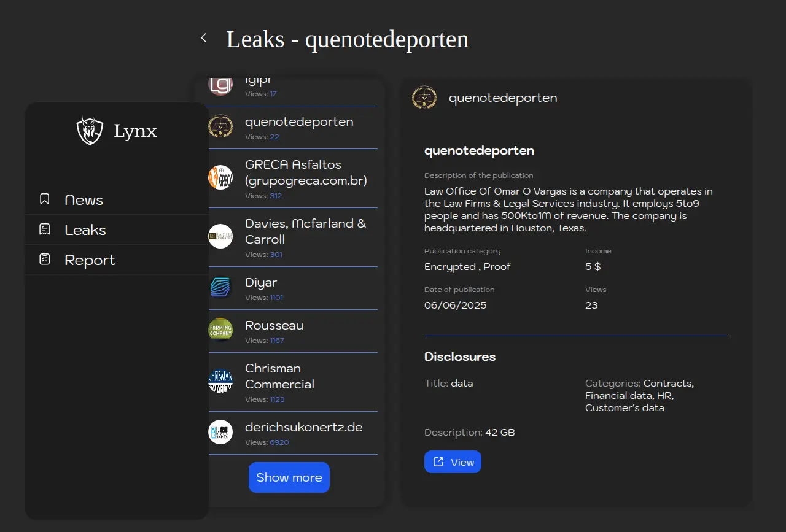The height and width of the screenshot is (532, 786).
Task: Click the Diyar blue layered logo
Action: [220, 288]
